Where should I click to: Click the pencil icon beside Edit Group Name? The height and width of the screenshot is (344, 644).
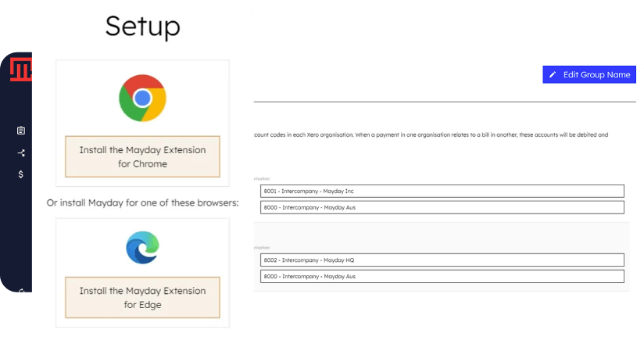point(553,75)
